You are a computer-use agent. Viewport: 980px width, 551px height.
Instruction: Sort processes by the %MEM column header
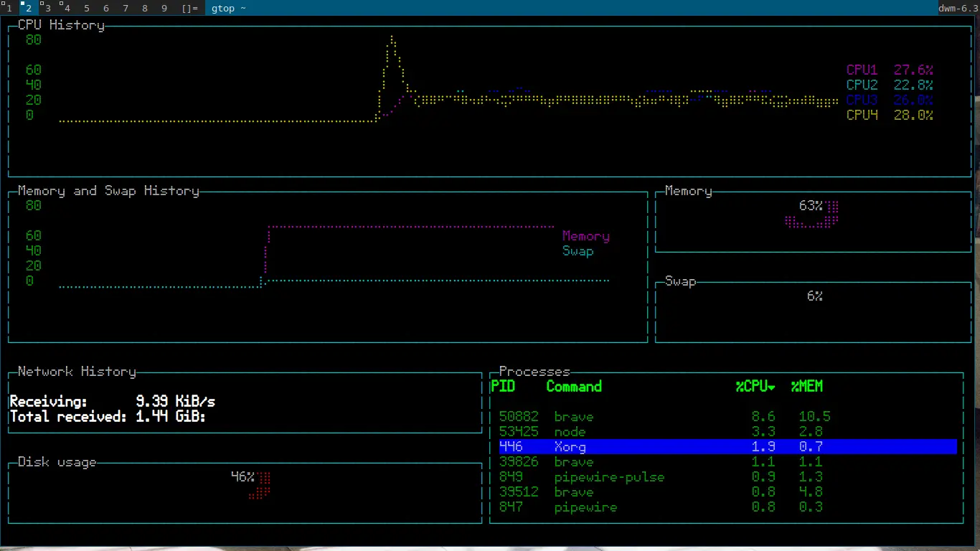(x=807, y=387)
